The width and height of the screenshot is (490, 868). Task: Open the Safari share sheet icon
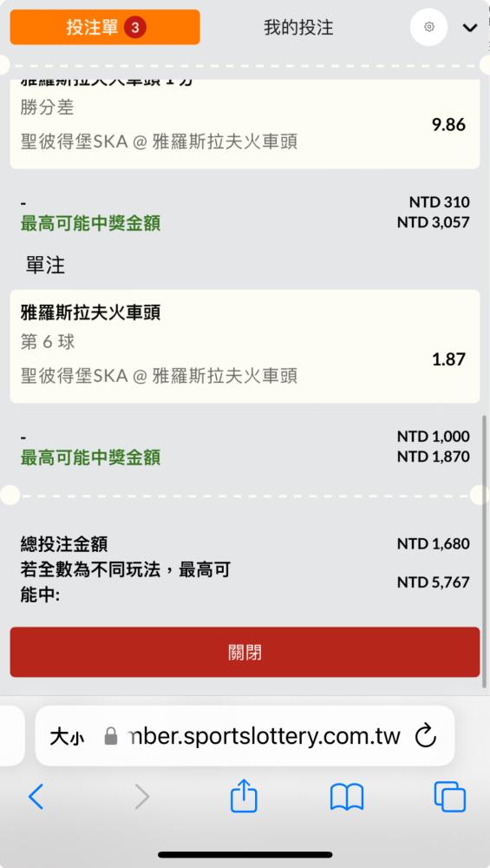point(244,795)
